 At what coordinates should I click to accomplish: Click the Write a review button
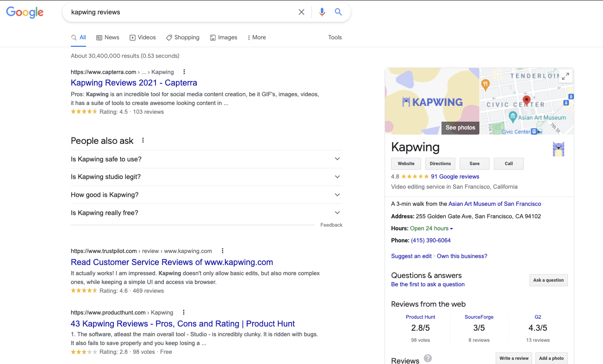514,358
